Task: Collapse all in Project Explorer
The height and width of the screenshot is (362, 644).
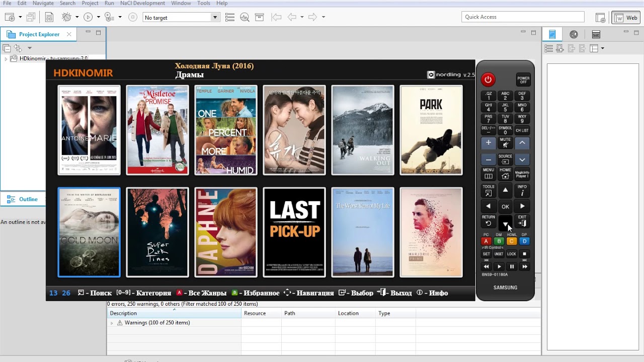Action: [x=7, y=48]
